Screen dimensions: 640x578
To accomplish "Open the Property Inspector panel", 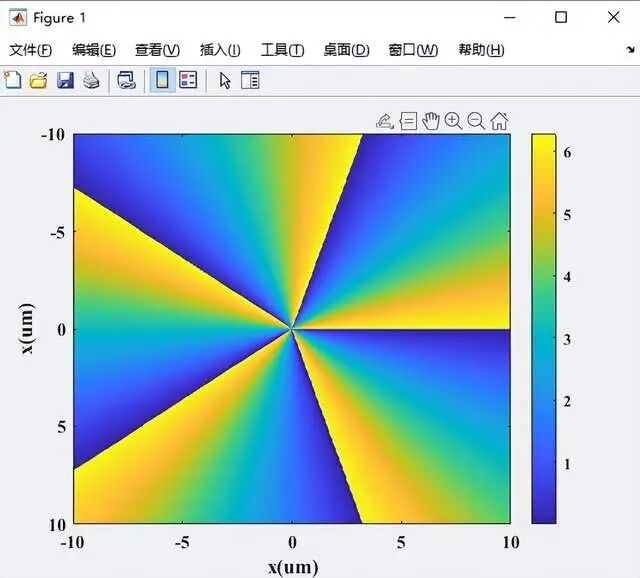I will [x=250, y=81].
